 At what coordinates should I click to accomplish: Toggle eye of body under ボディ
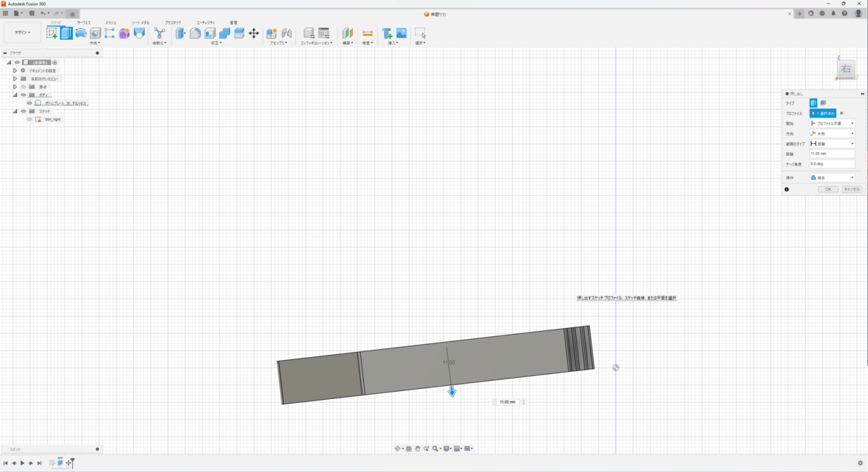[x=30, y=103]
